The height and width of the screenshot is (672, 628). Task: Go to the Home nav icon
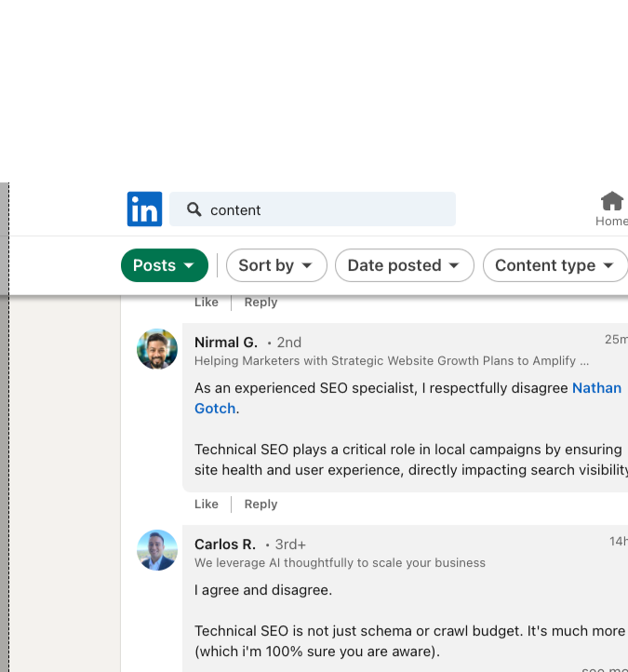click(x=611, y=208)
